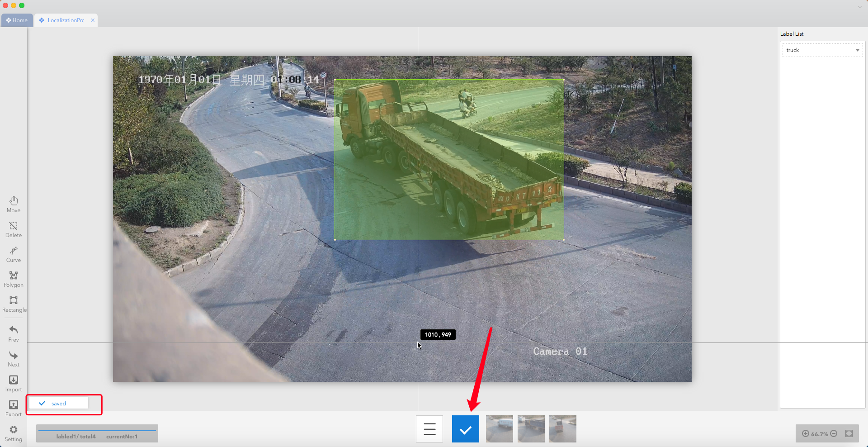The image size is (868, 447).
Task: Switch to the LocalizationPrc tab
Action: [66, 20]
